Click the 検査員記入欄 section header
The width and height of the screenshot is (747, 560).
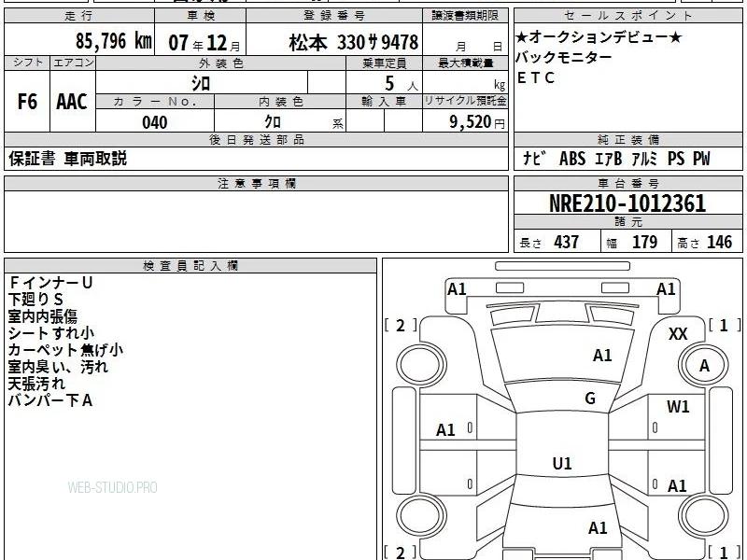190,266
